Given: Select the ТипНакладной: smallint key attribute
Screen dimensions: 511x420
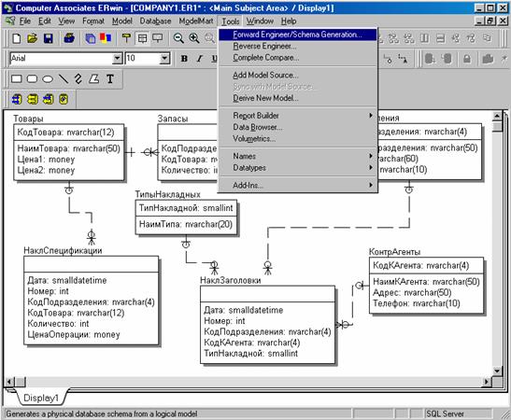Looking at the screenshot, I should coord(186,208).
